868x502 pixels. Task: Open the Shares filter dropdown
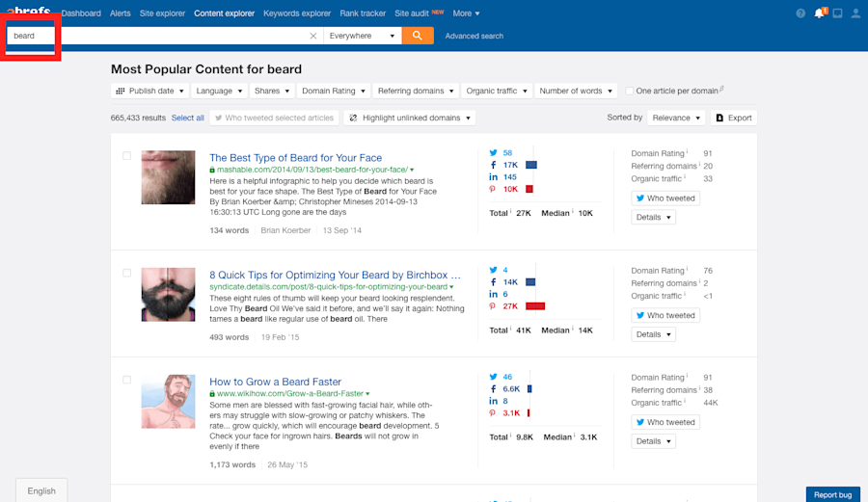pos(272,91)
